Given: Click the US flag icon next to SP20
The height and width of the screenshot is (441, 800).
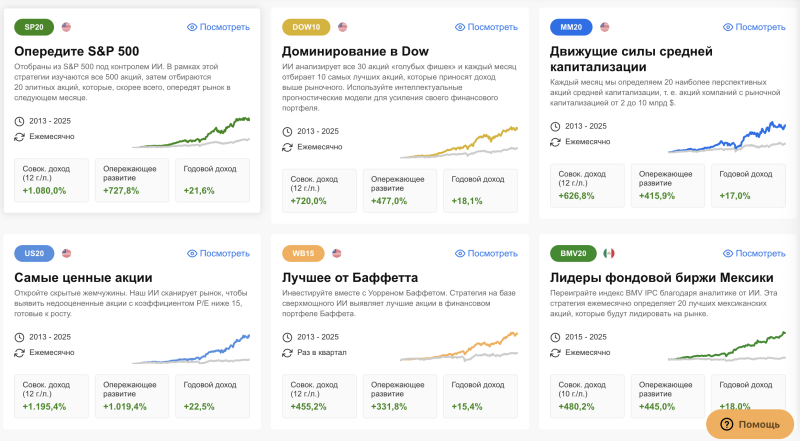Looking at the screenshot, I should (x=67, y=27).
